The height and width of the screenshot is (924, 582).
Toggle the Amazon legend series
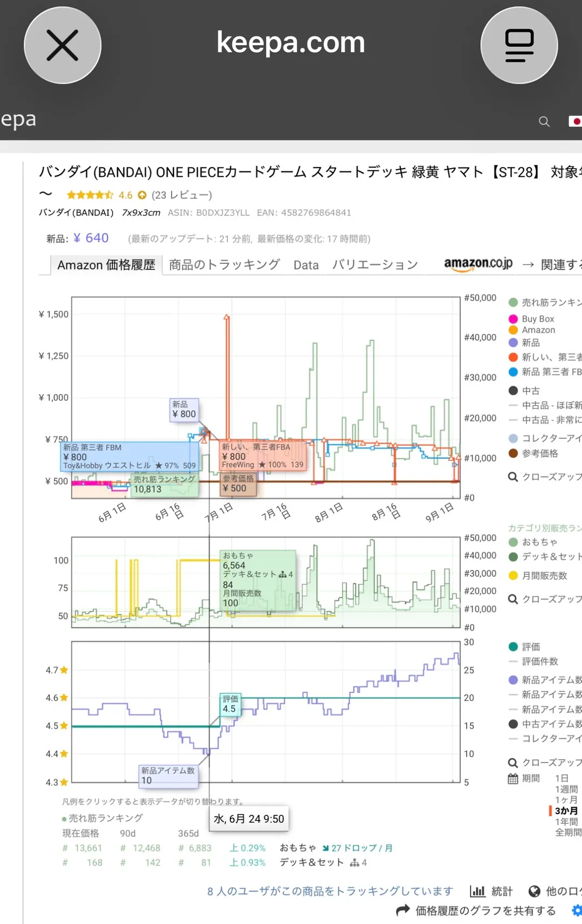click(532, 330)
